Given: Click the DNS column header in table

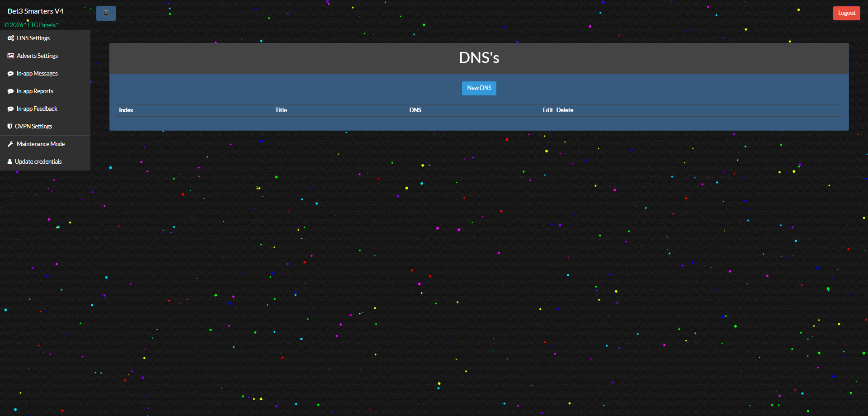Looking at the screenshot, I should tap(415, 110).
